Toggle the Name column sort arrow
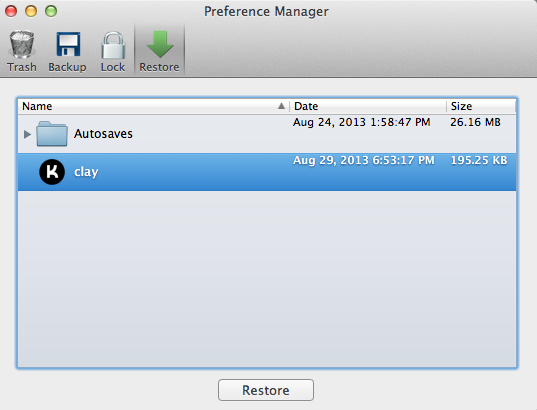The width and height of the screenshot is (537, 410). click(x=281, y=106)
